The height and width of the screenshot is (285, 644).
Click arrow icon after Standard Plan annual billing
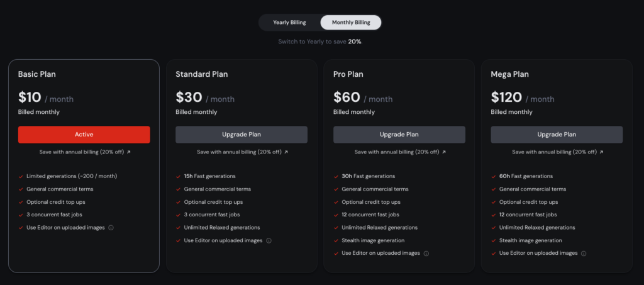(x=286, y=152)
